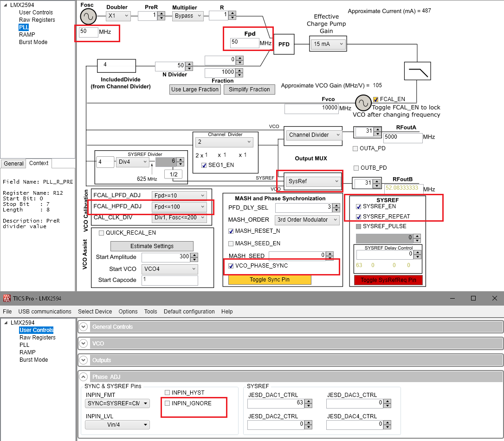The width and height of the screenshot is (504, 441).
Task: Open the USB communications menu
Action: click(x=45, y=312)
